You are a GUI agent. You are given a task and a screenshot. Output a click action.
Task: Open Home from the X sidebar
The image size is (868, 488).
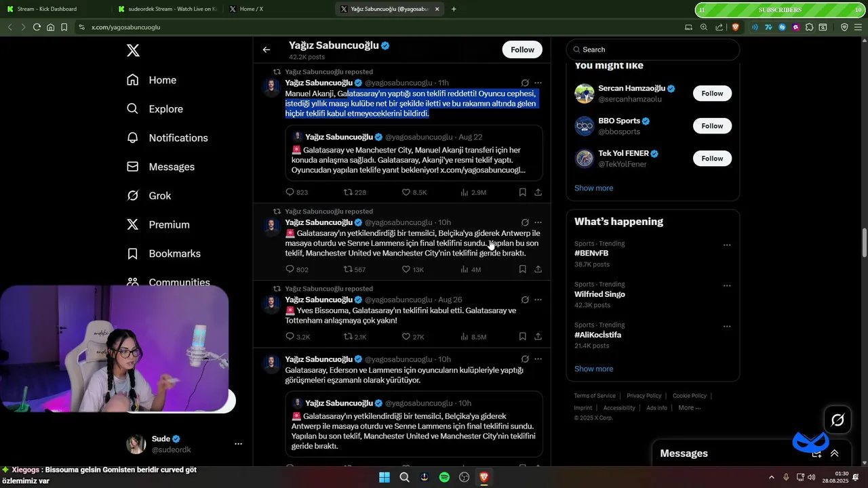[152, 80]
